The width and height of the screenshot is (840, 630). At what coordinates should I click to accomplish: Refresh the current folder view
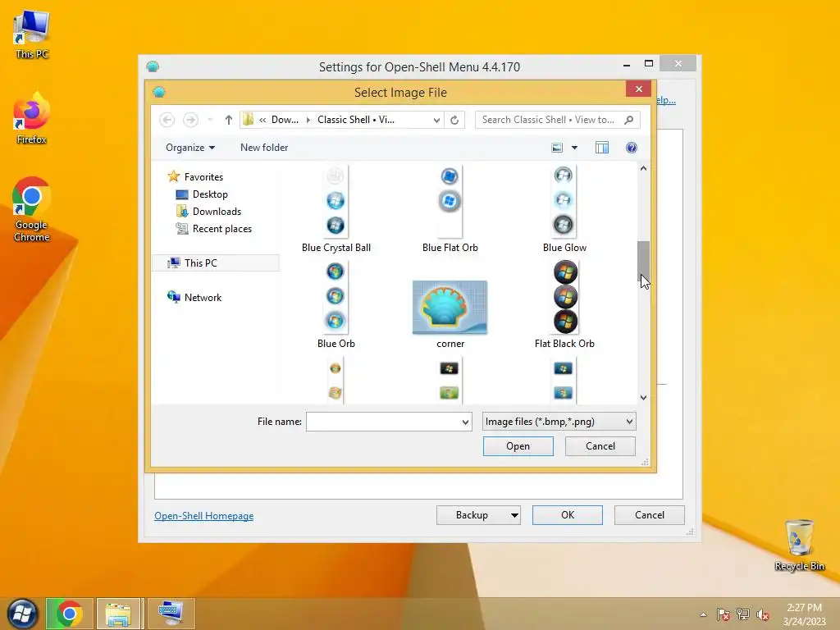[x=454, y=120]
